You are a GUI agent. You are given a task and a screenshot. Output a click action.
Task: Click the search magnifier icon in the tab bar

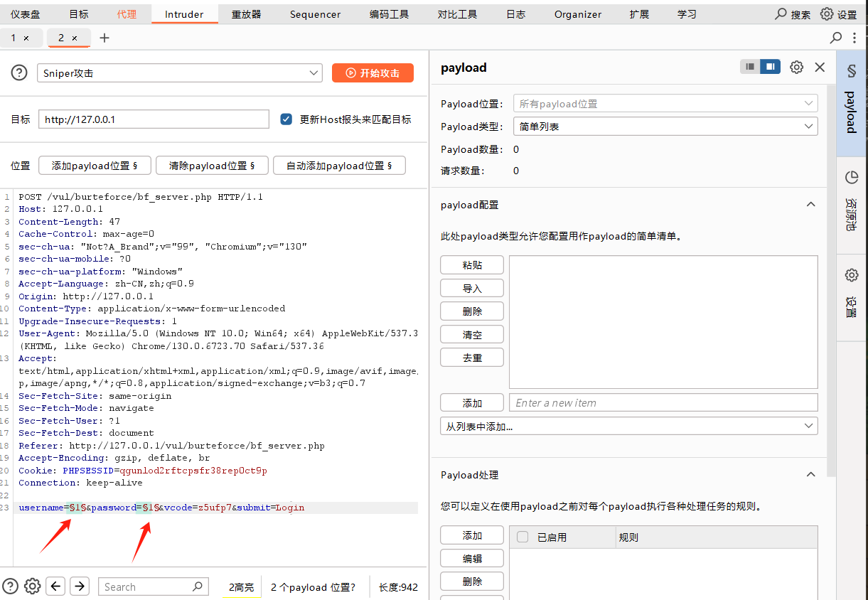(836, 38)
